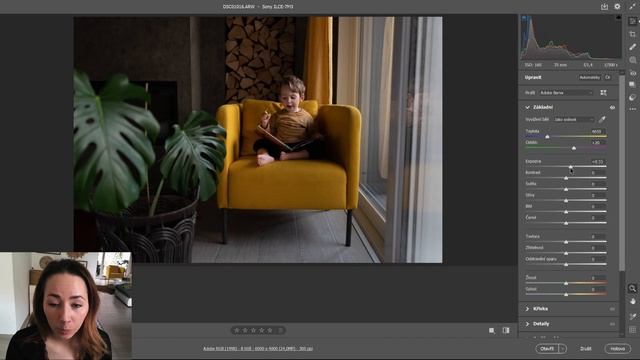Screen dimensions: 640x360
Task: Select the color sampler eyedropper tool
Action: coord(633,316)
